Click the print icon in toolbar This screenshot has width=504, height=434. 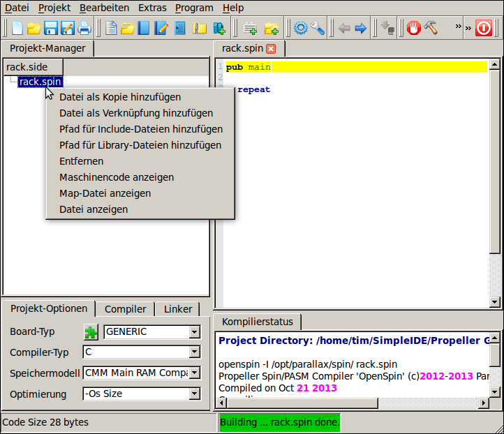[x=84, y=29]
